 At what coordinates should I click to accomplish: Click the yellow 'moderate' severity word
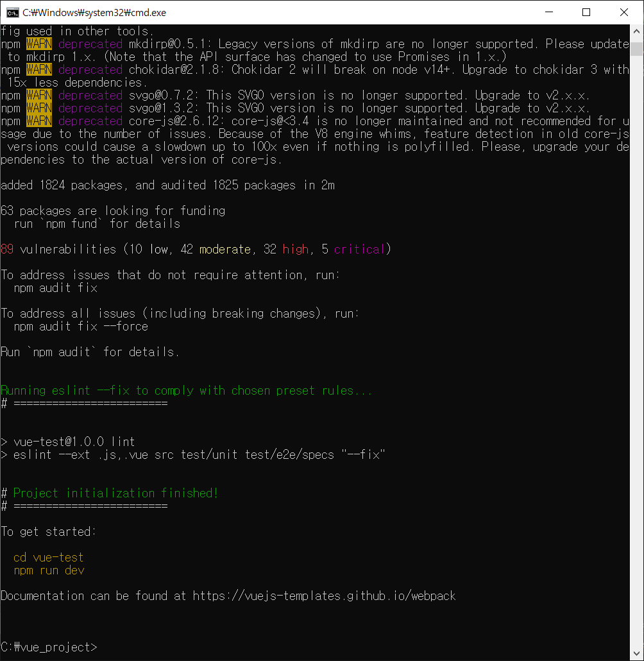click(225, 249)
